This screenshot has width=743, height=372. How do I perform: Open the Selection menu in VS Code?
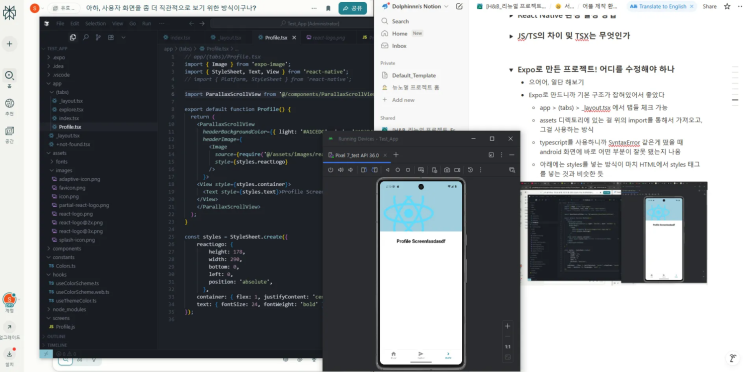coord(95,23)
